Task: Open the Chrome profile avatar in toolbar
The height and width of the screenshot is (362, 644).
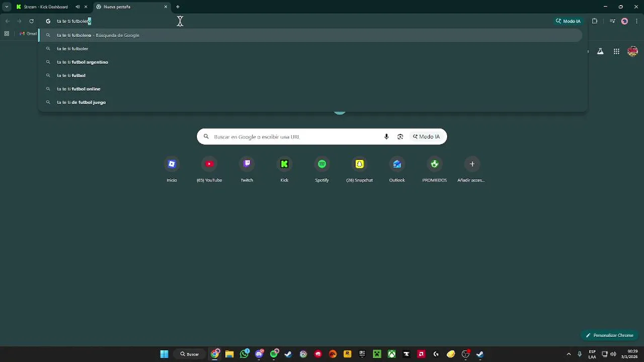Action: [x=624, y=21]
